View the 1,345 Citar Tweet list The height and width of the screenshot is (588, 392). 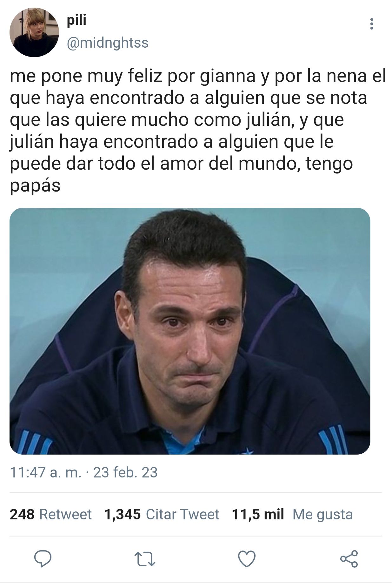click(x=162, y=514)
